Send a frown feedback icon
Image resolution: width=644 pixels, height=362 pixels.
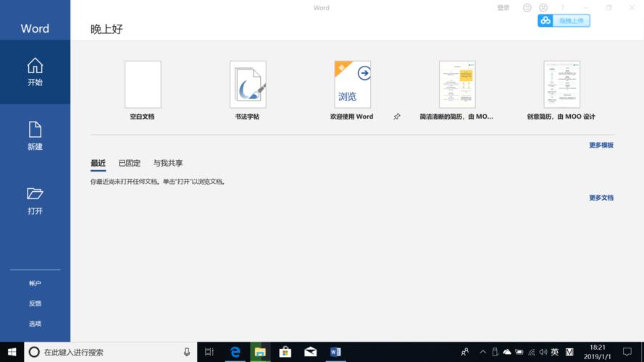[x=543, y=8]
